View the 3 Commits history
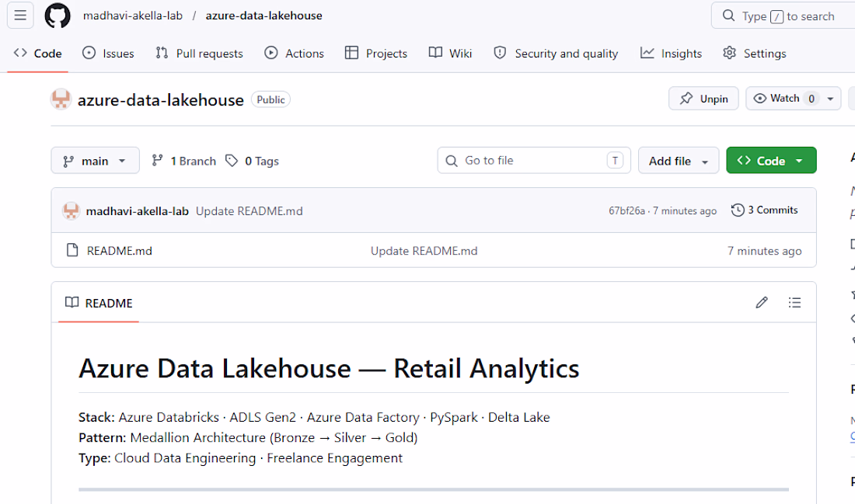 pyautogui.click(x=765, y=210)
